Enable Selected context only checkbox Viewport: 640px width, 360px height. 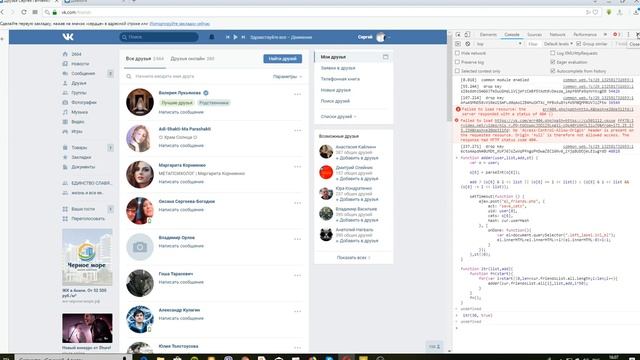[x=457, y=71]
